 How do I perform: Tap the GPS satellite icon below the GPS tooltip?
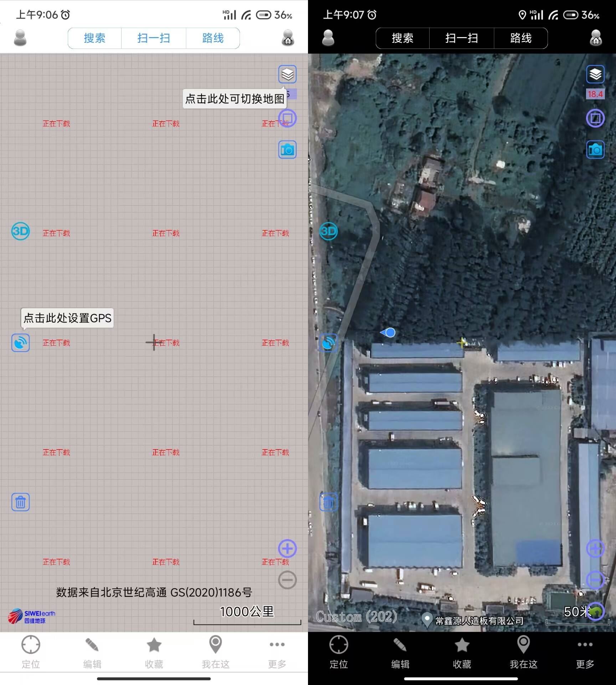[x=20, y=343]
